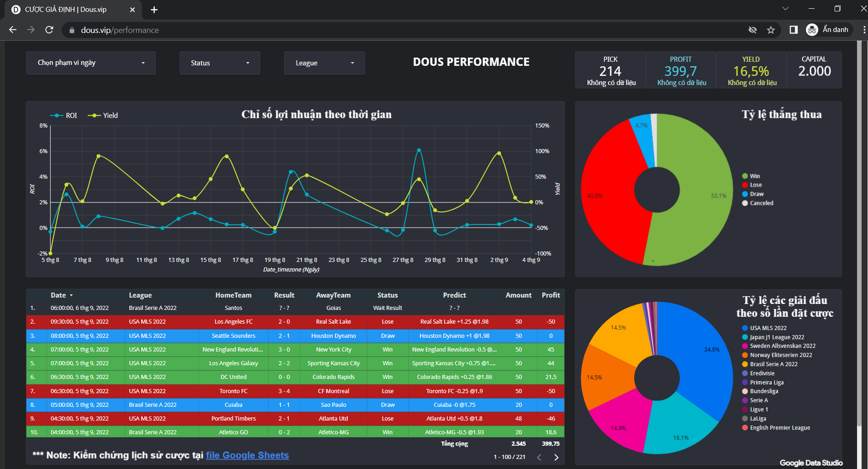Bookmark this page with the star icon

[771, 30]
